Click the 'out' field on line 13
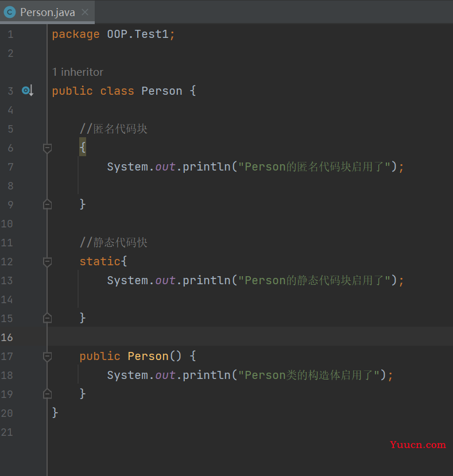The height and width of the screenshot is (476, 453). (x=165, y=281)
